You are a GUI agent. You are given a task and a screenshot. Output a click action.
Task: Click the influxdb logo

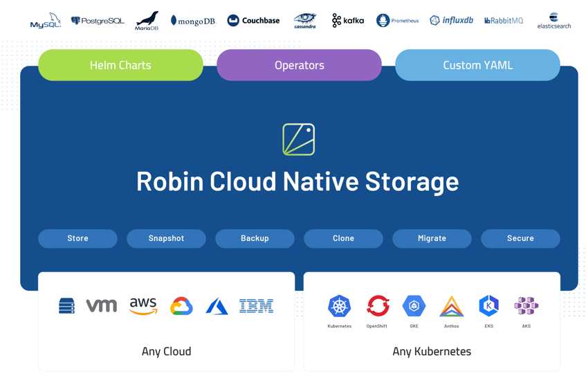coord(451,20)
